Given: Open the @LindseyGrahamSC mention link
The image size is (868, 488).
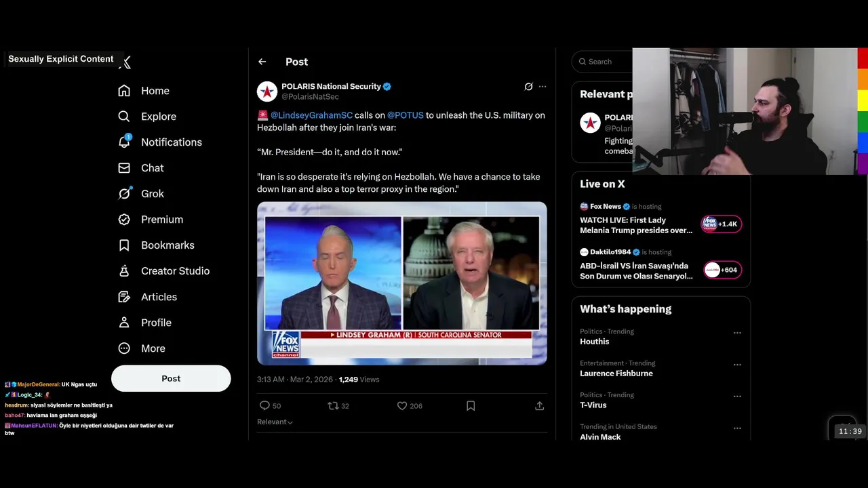Looking at the screenshot, I should tap(311, 115).
